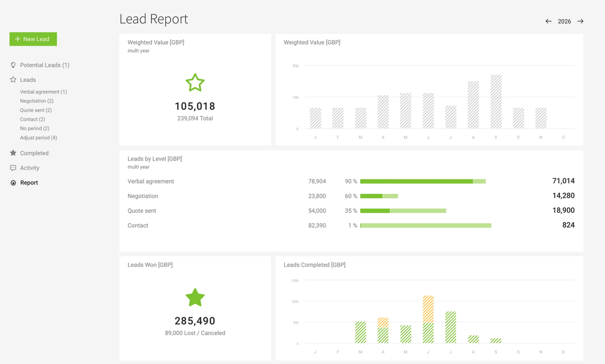This screenshot has height=364, width=605.
Task: Click the 18,900 weighted amount
Action: click(x=563, y=210)
